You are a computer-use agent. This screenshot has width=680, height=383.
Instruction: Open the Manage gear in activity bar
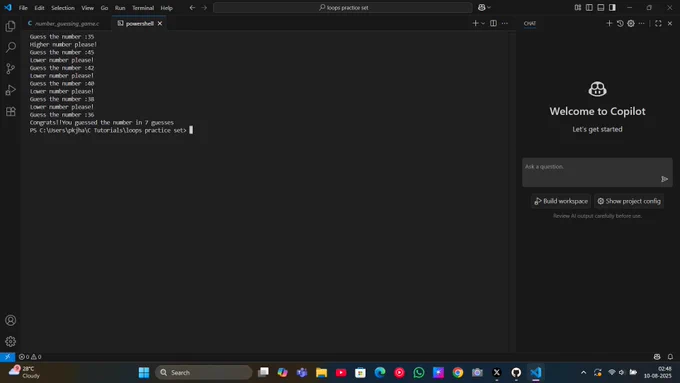[10, 342]
